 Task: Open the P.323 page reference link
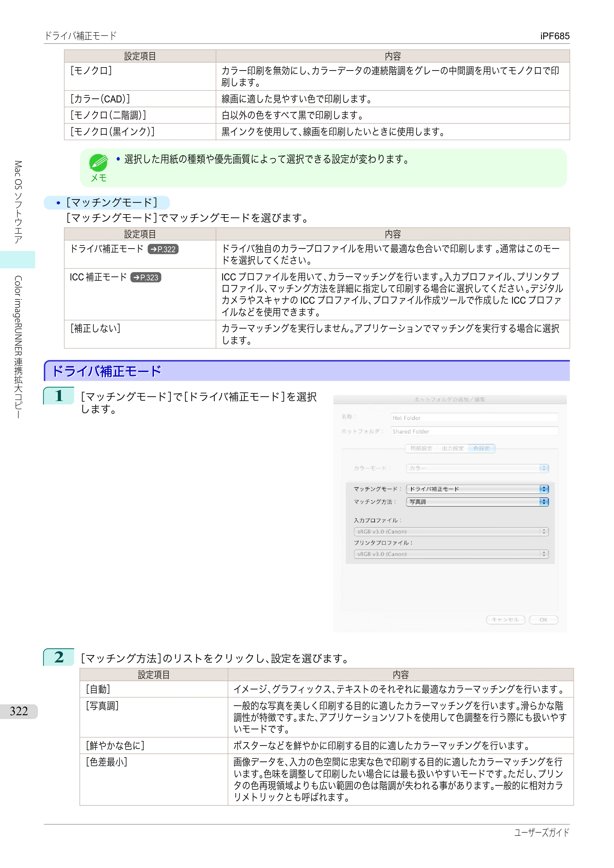tap(146, 277)
